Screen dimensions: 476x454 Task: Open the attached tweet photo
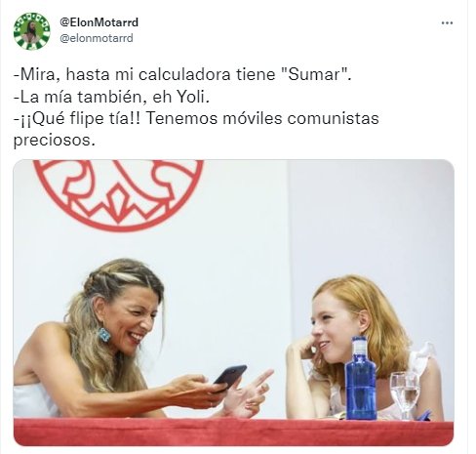[x=233, y=303]
